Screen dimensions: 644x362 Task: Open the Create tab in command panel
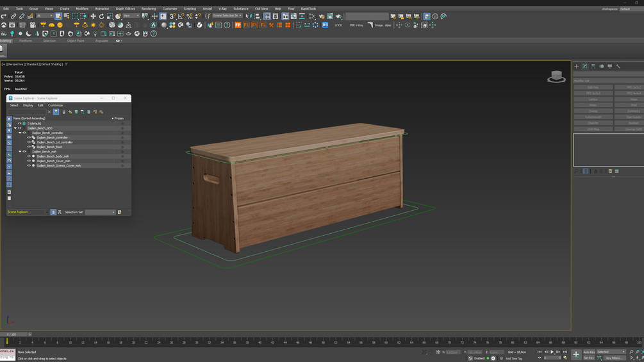pyautogui.click(x=576, y=66)
